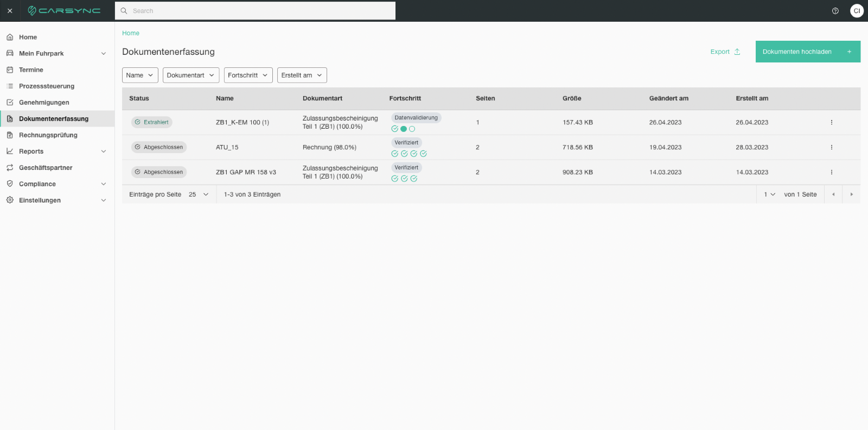Click the 1-3 von 3 Einträgen text
The height and width of the screenshot is (430, 868).
pyautogui.click(x=252, y=194)
